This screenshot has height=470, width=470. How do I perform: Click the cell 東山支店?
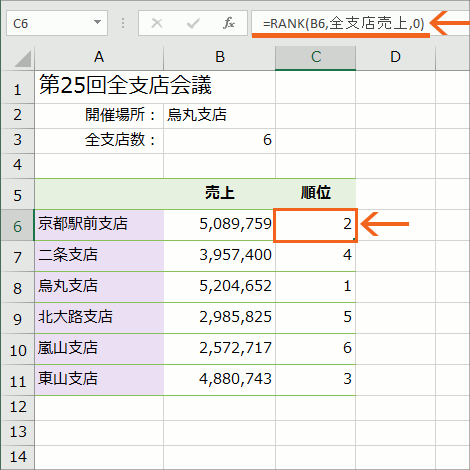pyautogui.click(x=99, y=380)
